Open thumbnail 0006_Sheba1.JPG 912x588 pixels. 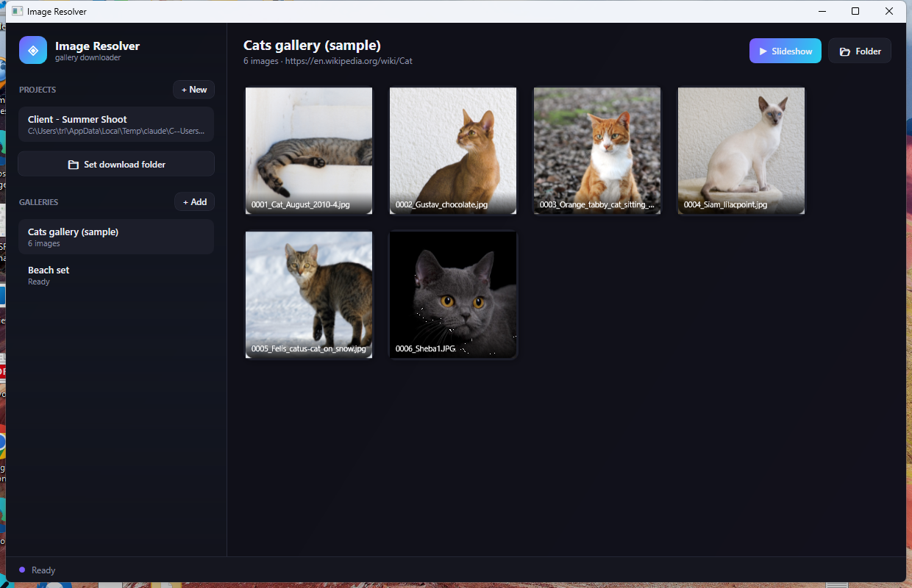click(x=453, y=295)
